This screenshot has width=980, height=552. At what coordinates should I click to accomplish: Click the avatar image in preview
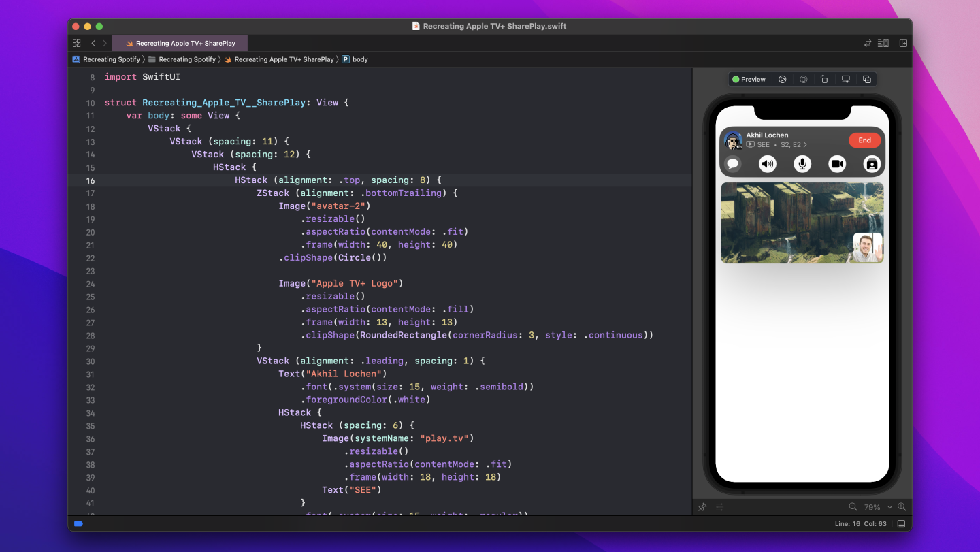(733, 141)
